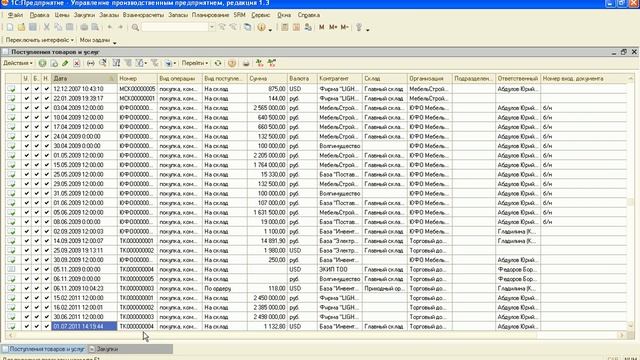Set deletion mark with red X icon

pyautogui.click(x=77, y=63)
